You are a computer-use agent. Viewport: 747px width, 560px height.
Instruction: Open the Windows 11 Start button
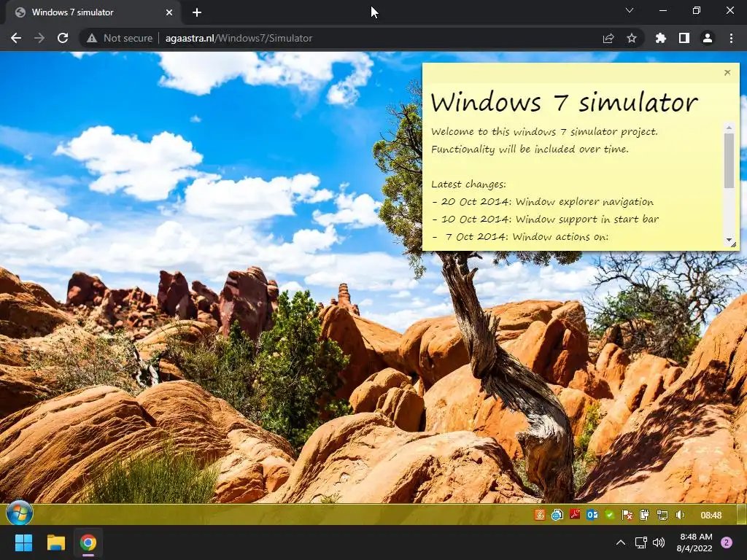click(23, 542)
